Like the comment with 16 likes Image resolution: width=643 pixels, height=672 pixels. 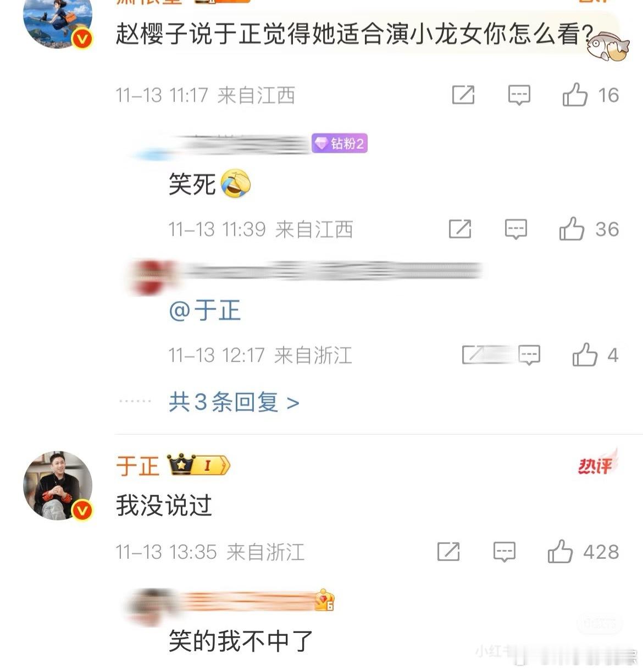coord(575,95)
